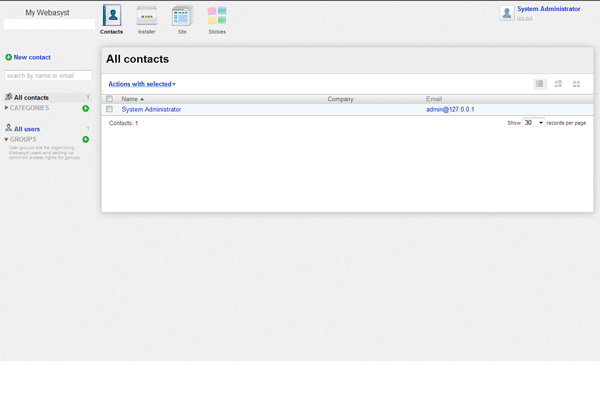
Task: Open the Contacts app icon
Action: [x=112, y=16]
